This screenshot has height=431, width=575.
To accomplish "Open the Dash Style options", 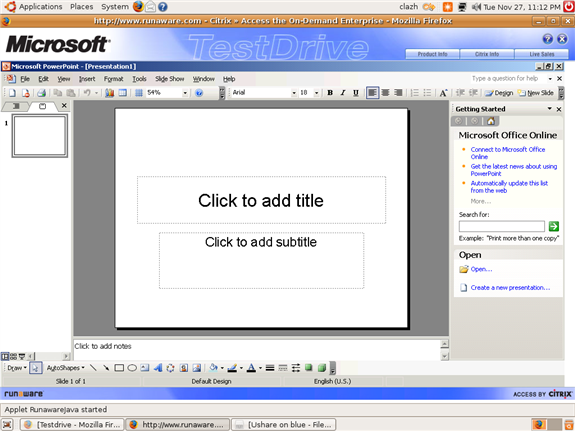I will pos(283,368).
